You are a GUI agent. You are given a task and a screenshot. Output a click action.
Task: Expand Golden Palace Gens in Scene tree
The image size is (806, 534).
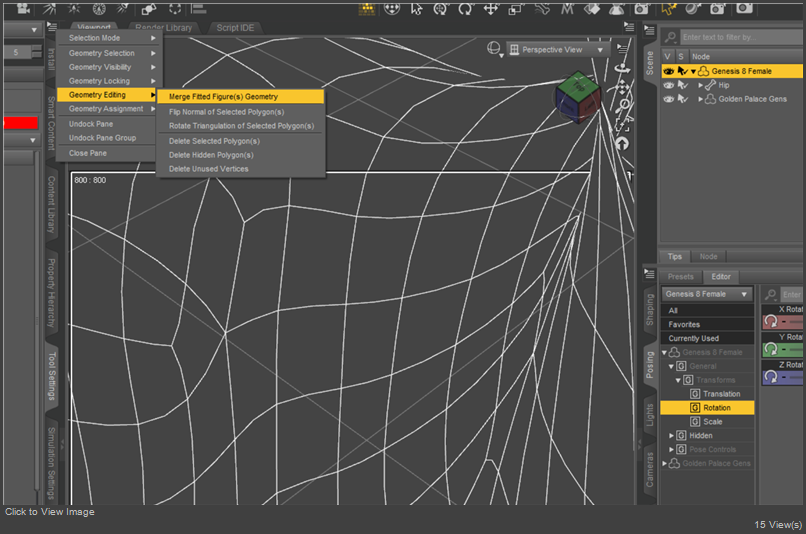point(700,99)
